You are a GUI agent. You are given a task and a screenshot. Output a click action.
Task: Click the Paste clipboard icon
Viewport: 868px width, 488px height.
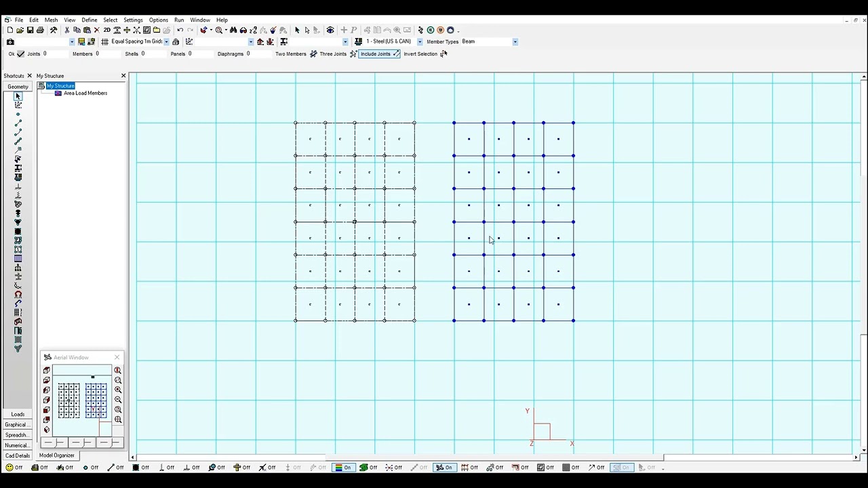(87, 30)
